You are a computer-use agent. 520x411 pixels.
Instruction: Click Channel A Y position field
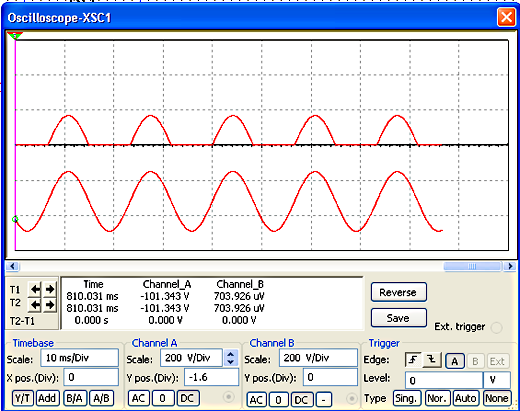coord(211,377)
